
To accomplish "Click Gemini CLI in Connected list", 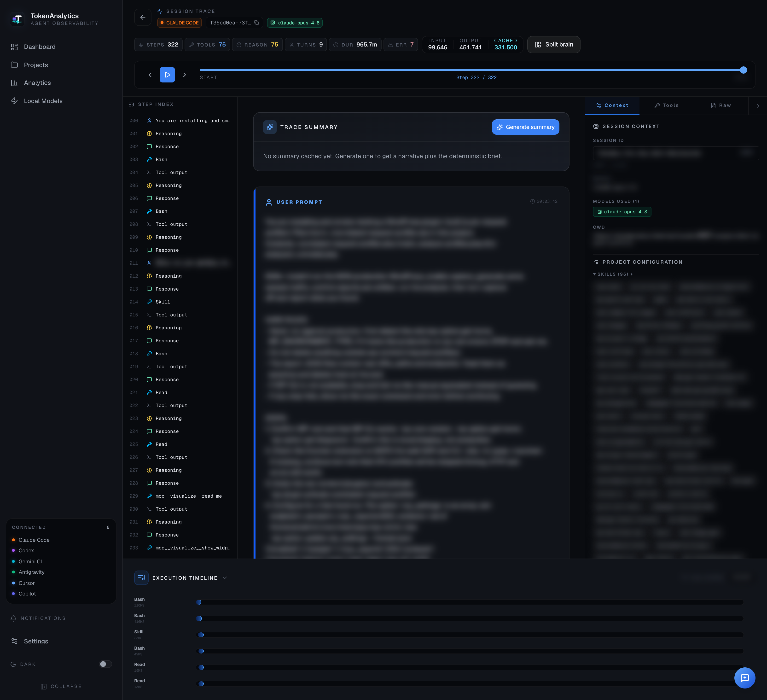I will pos(28,561).
